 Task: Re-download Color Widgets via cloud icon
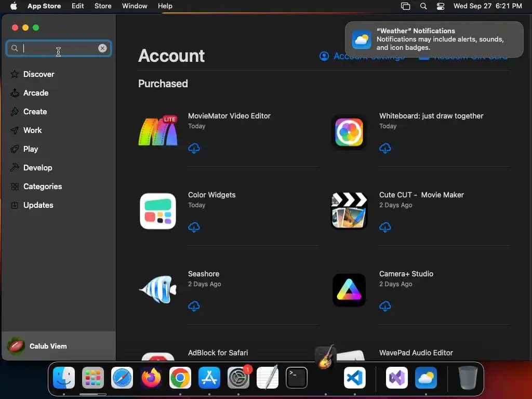194,228
